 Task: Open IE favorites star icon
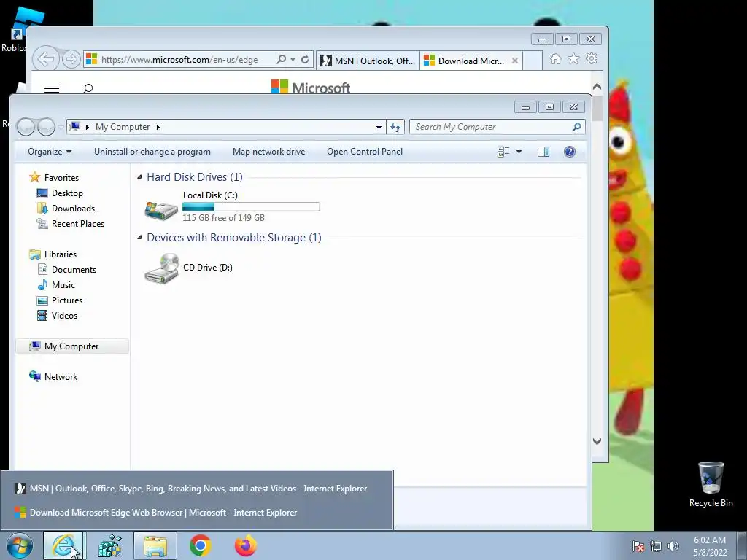coord(573,58)
